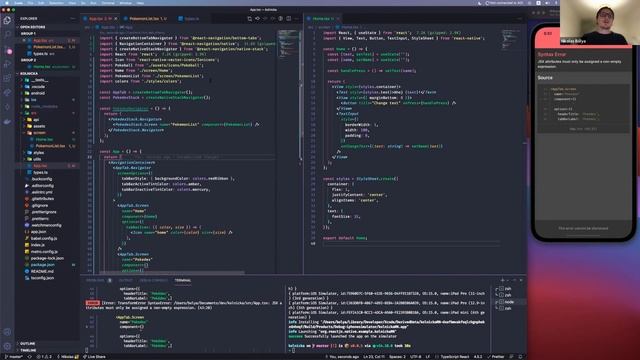Open the Manage gear icon

pos(7,346)
